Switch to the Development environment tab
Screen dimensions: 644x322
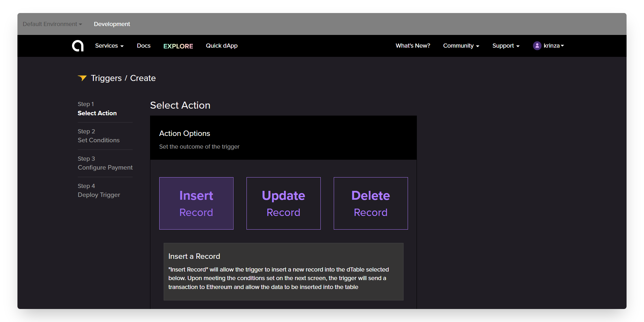[x=112, y=24]
